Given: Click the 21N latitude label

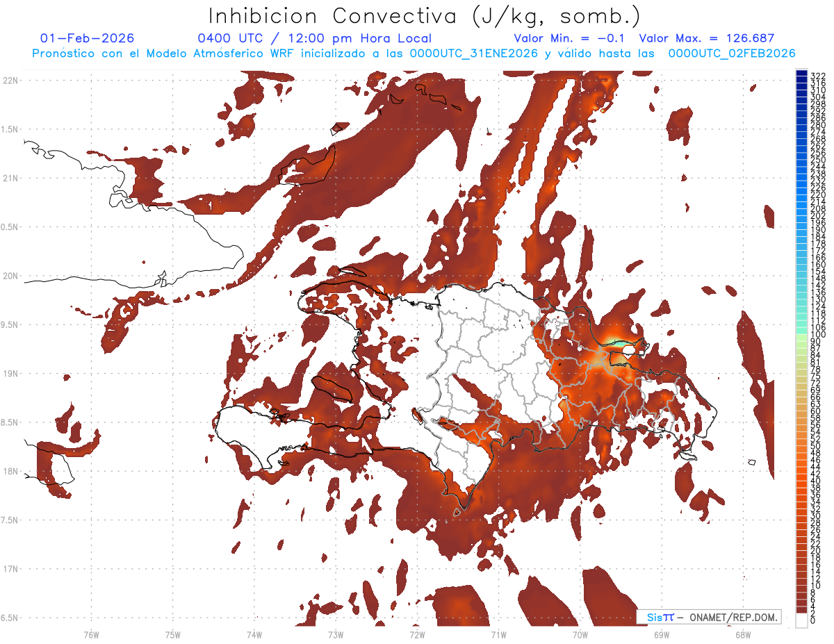Looking at the screenshot, I should click(10, 178).
